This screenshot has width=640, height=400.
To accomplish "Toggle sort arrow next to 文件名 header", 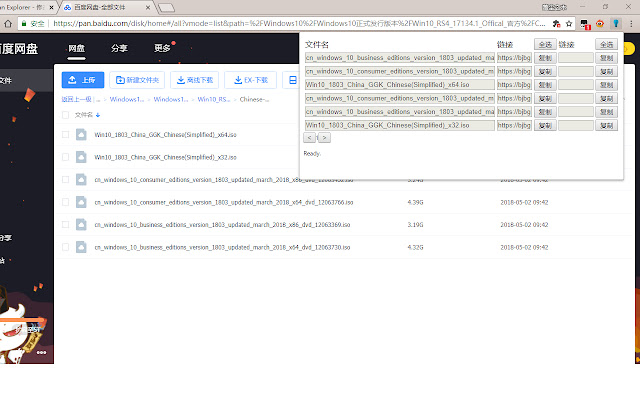I will coord(98,115).
